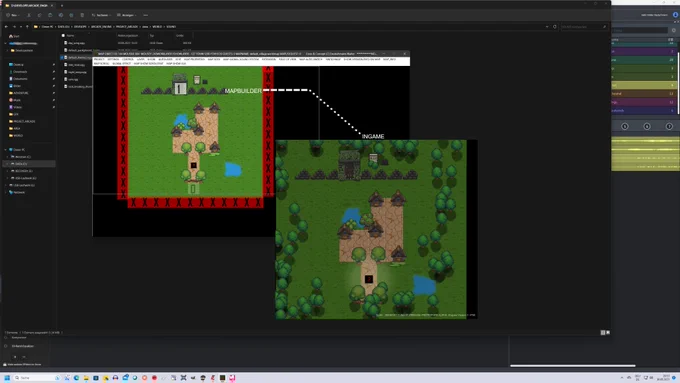Open LAYER menu in the Mapbuilder window
680x383 pixels.
pos(141,59)
